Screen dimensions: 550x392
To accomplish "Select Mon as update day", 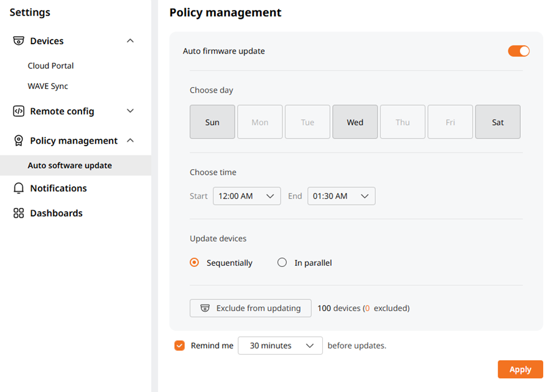I will [260, 122].
